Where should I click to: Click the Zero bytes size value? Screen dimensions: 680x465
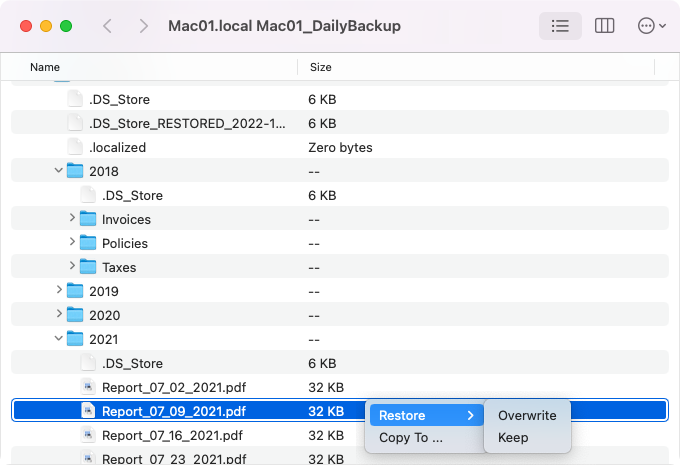click(x=340, y=147)
